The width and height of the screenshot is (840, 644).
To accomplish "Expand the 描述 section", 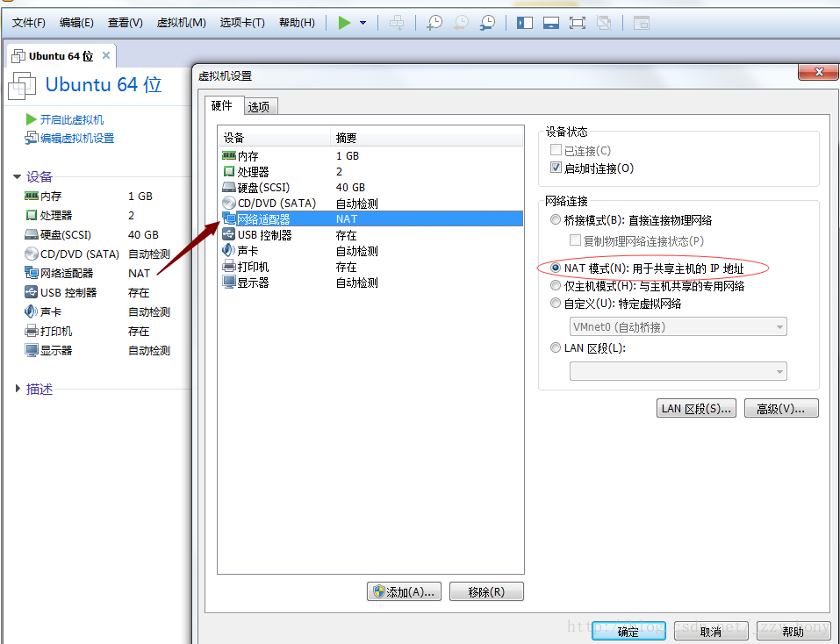I will tap(18, 389).
